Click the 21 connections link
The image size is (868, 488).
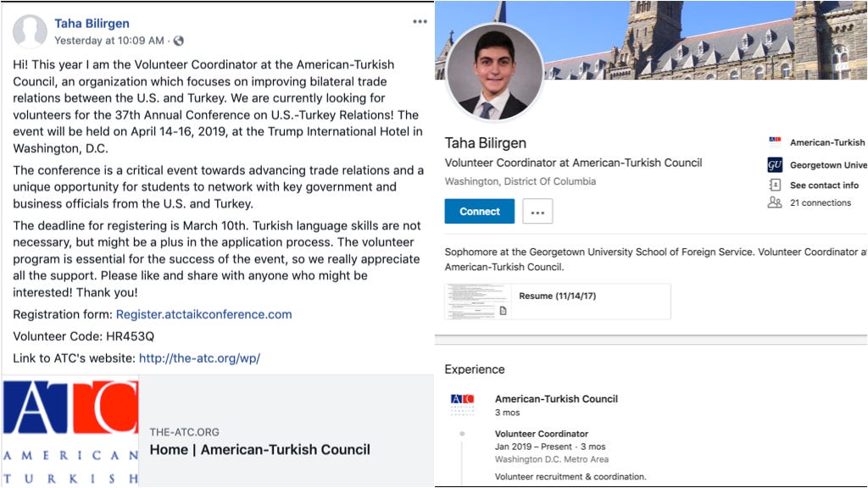[821, 203]
